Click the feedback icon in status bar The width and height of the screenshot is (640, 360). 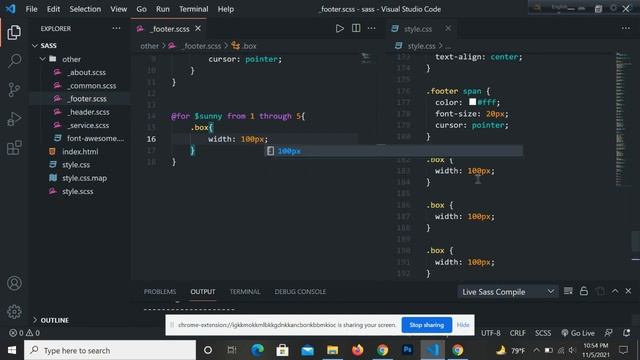[608, 333]
